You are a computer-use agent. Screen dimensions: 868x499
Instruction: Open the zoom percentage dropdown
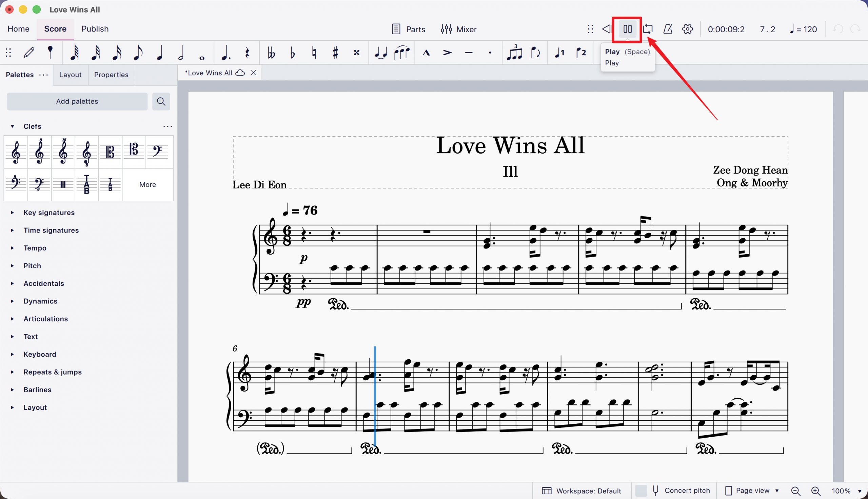coord(860,491)
